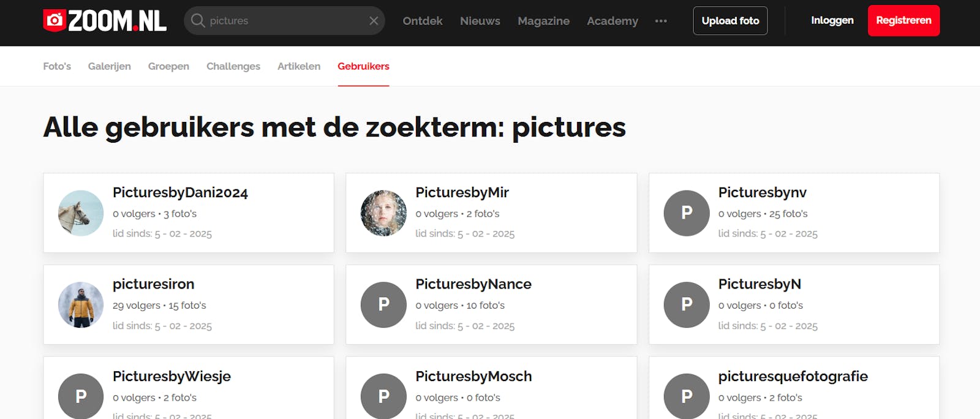Switch to the Foto's tab
The height and width of the screenshot is (419, 980).
click(x=57, y=66)
